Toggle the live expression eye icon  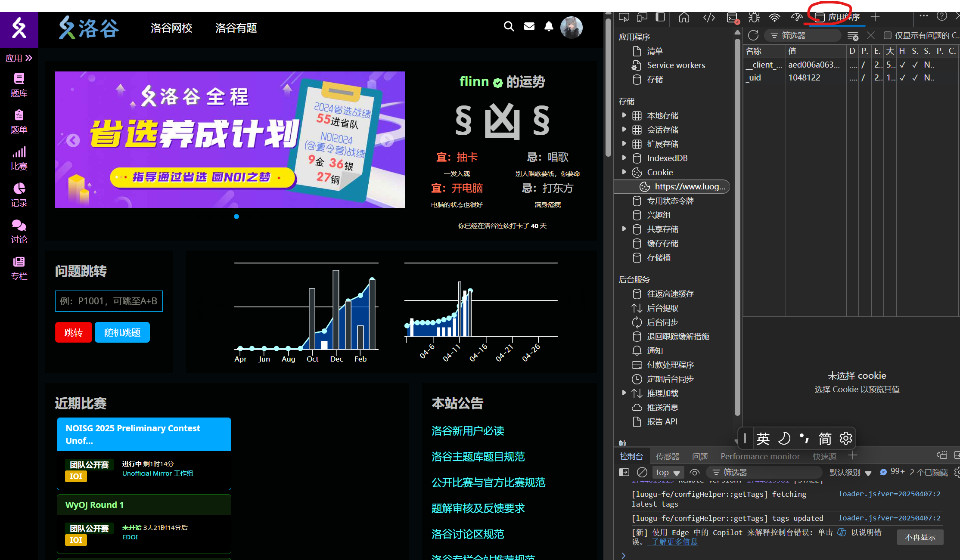coord(695,473)
